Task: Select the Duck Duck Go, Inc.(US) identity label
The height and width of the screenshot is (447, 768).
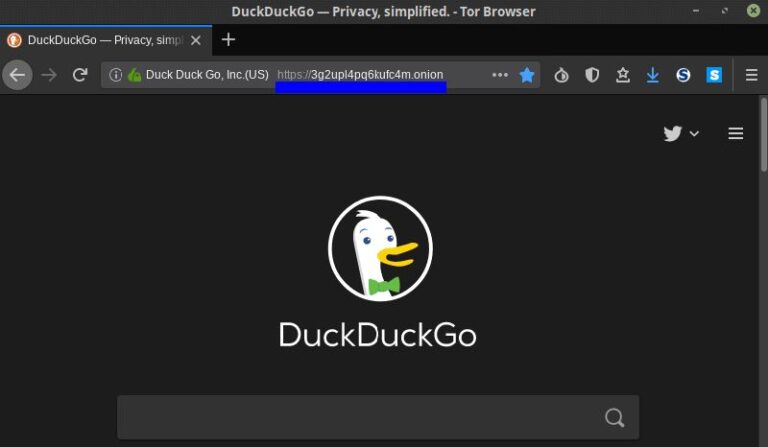Action: pyautogui.click(x=207, y=75)
